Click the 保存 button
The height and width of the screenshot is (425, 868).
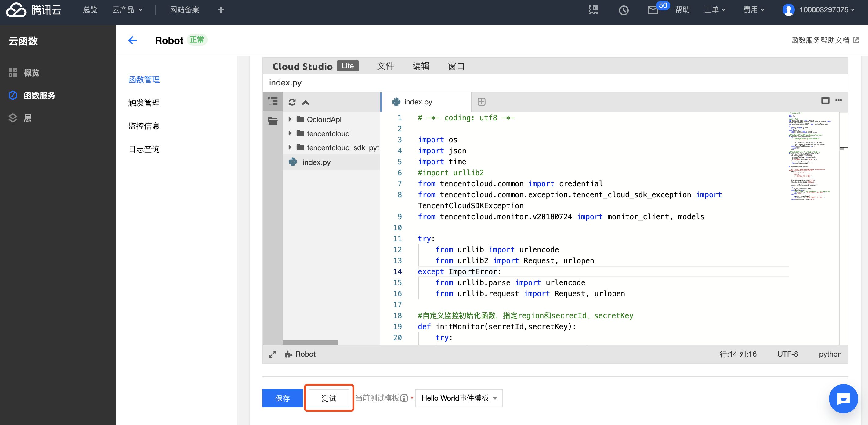[282, 398]
